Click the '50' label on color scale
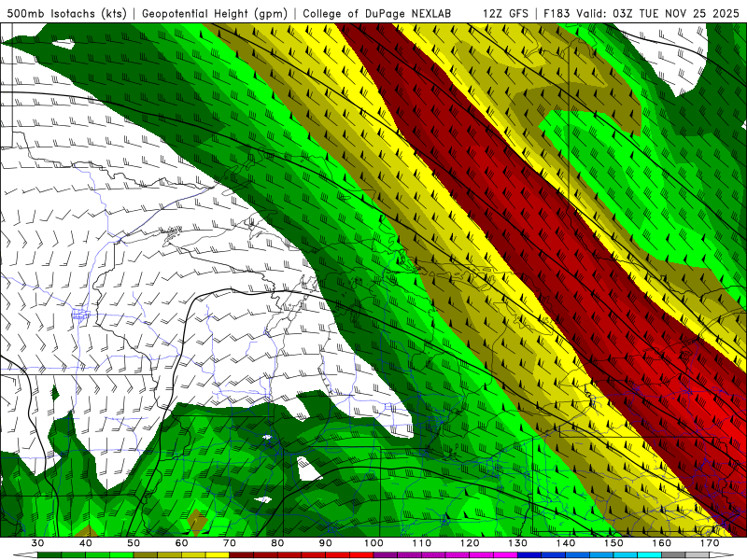The width and height of the screenshot is (747, 560). tap(134, 543)
